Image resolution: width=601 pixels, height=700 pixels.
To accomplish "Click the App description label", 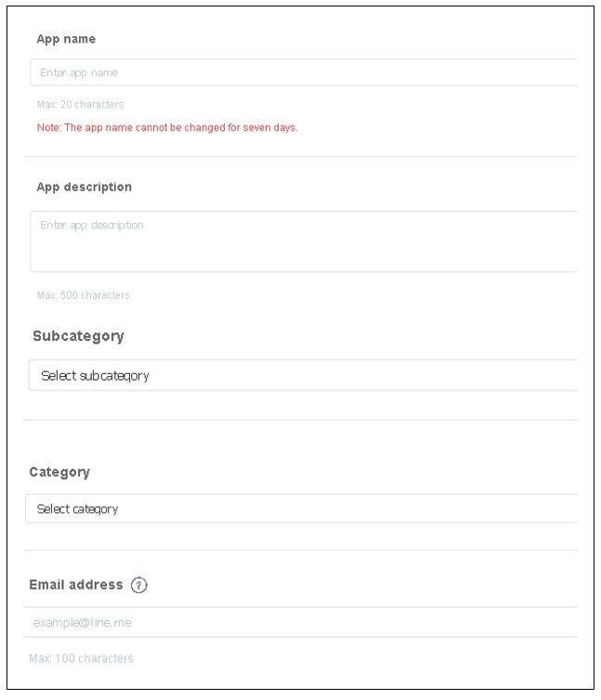I will click(x=84, y=187).
